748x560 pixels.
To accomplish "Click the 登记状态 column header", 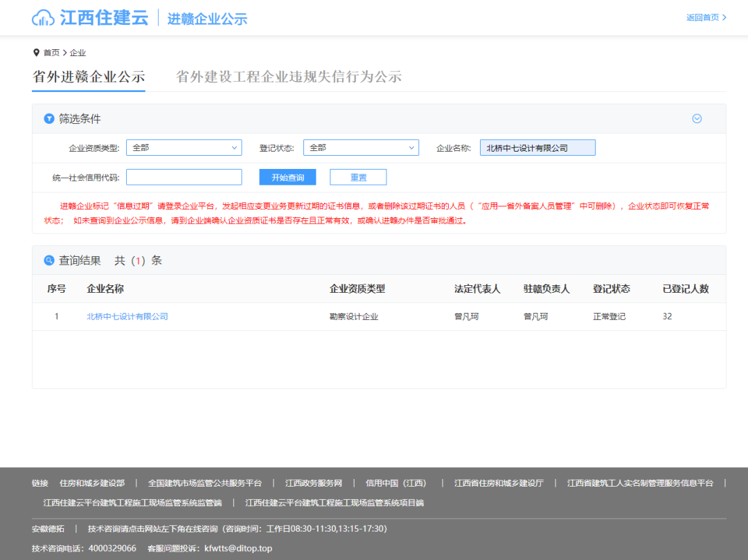I will pyautogui.click(x=611, y=289).
